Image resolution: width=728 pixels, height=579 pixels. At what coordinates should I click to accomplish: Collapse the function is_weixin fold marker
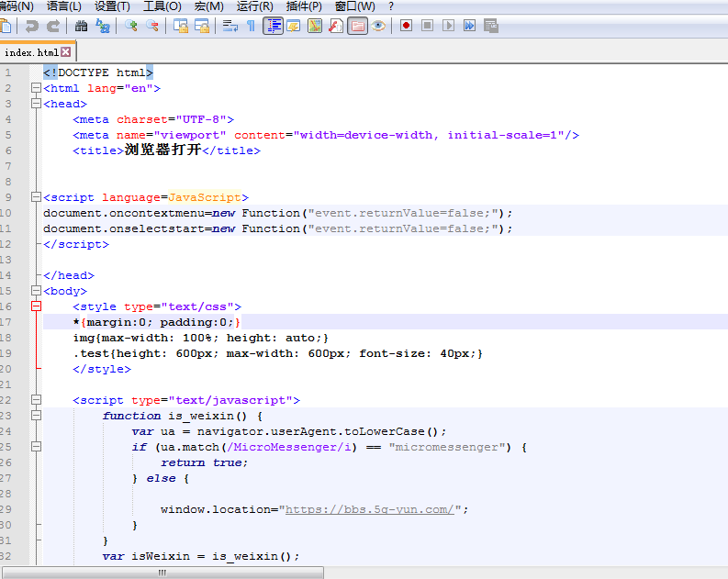click(x=36, y=416)
